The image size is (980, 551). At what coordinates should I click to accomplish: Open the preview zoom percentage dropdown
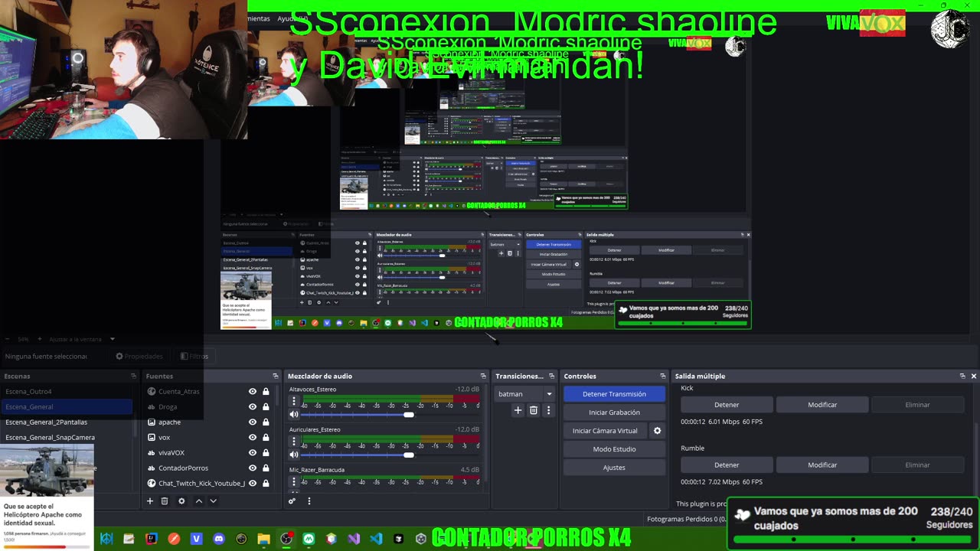112,339
